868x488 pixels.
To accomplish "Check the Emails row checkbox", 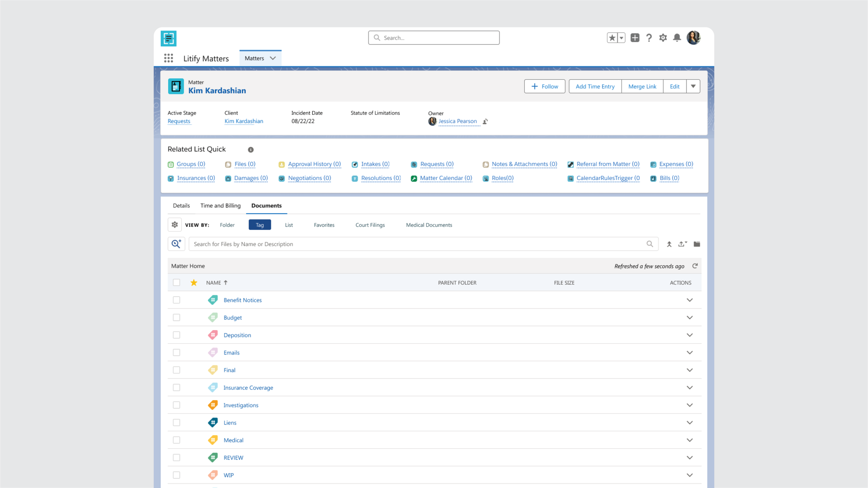I will click(x=176, y=353).
